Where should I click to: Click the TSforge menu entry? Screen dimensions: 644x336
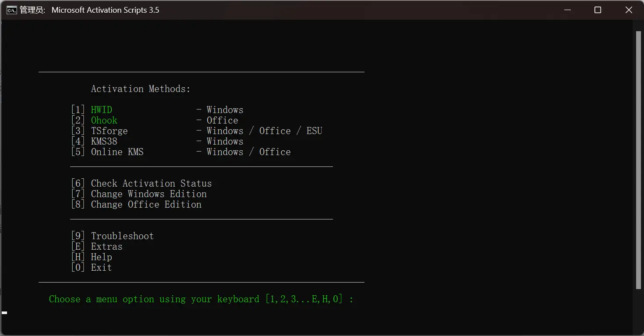tap(109, 131)
